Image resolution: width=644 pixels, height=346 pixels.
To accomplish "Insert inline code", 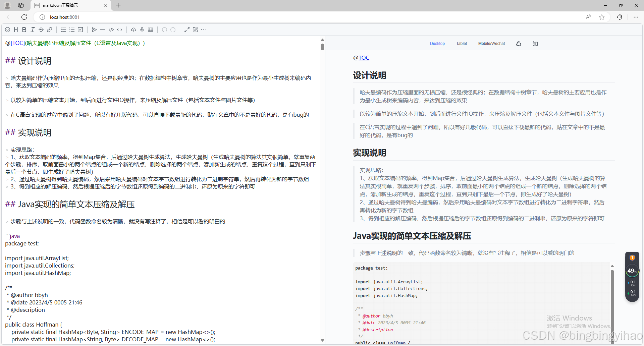I will (x=120, y=30).
